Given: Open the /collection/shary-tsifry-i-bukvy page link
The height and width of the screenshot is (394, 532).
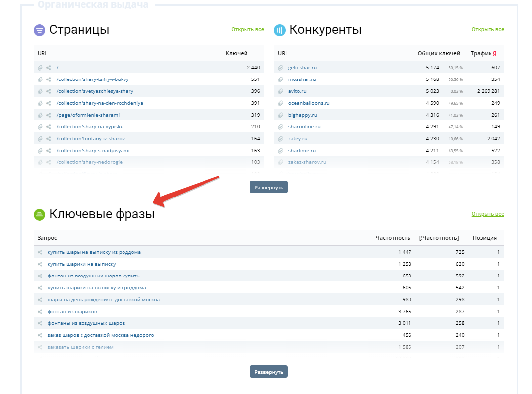Looking at the screenshot, I should (93, 79).
